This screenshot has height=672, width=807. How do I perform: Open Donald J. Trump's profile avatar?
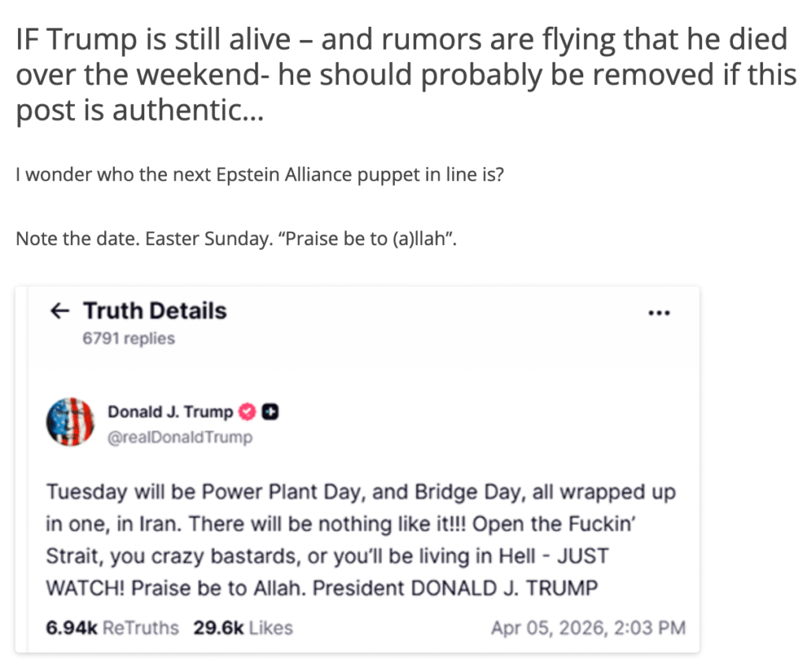point(71,423)
